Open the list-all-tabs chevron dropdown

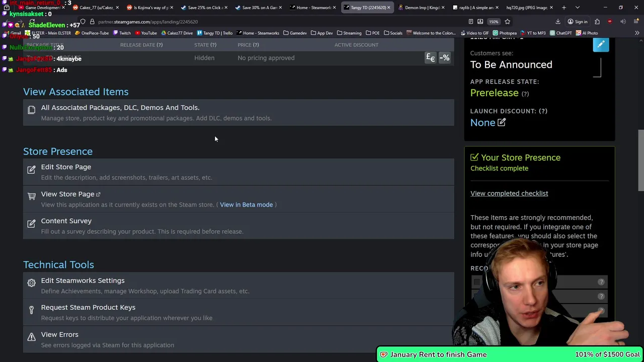577,8
